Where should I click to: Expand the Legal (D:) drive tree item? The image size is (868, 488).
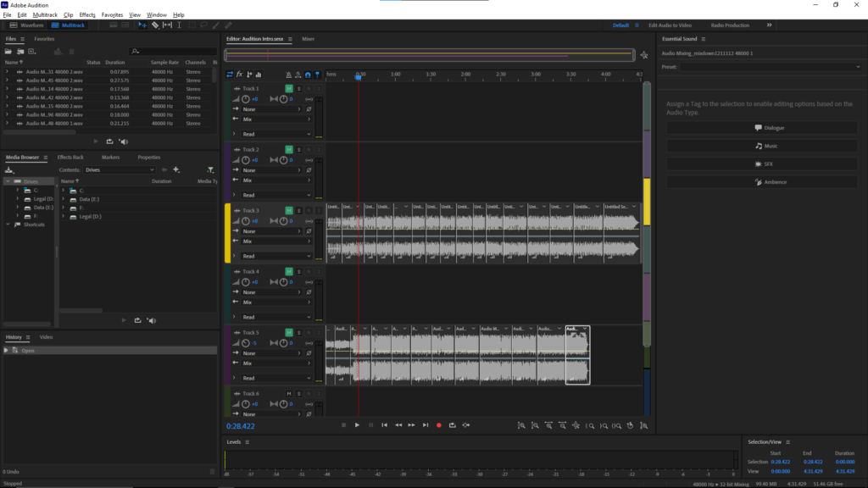tap(18, 198)
